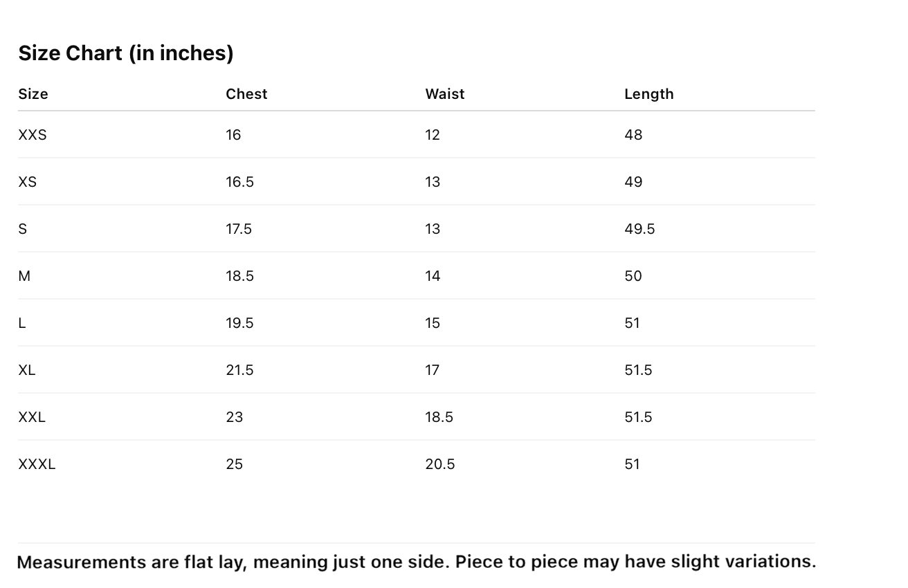Select waist value 20.5 for XXXL
908x588 pixels.
440,464
